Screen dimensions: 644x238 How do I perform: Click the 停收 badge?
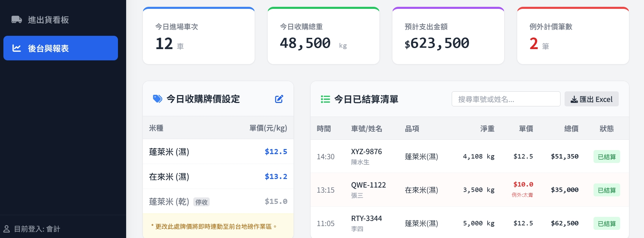point(201,202)
